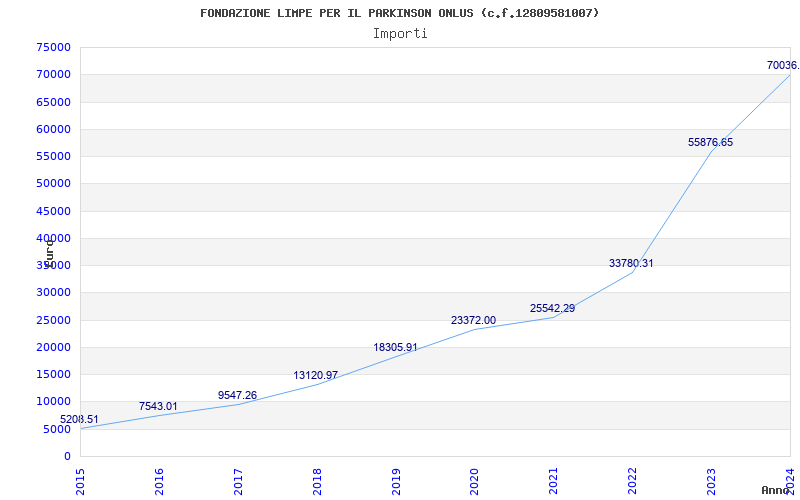Image resolution: width=800 pixels, height=500 pixels.
Task: Select the data label 55876.65
Action: 710,143
